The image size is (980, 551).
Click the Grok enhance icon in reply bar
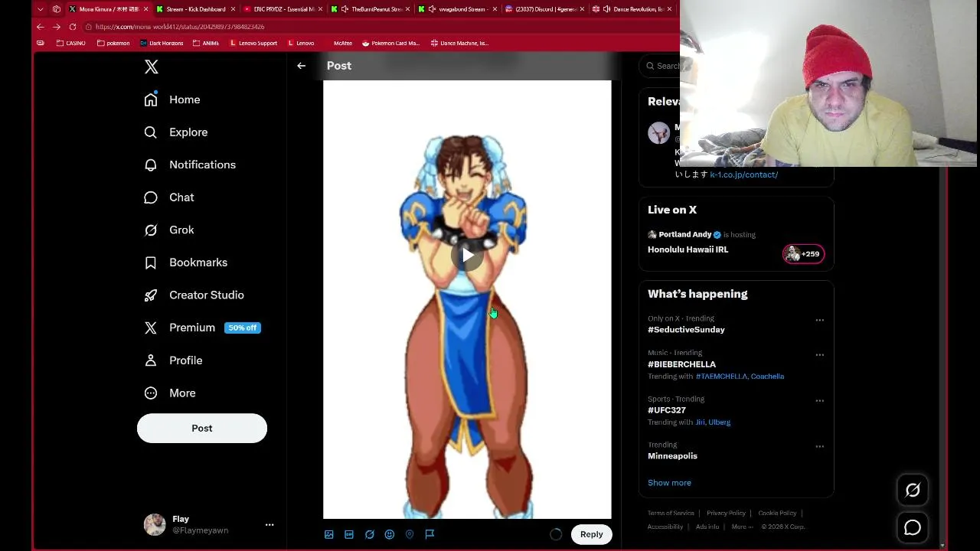369,534
